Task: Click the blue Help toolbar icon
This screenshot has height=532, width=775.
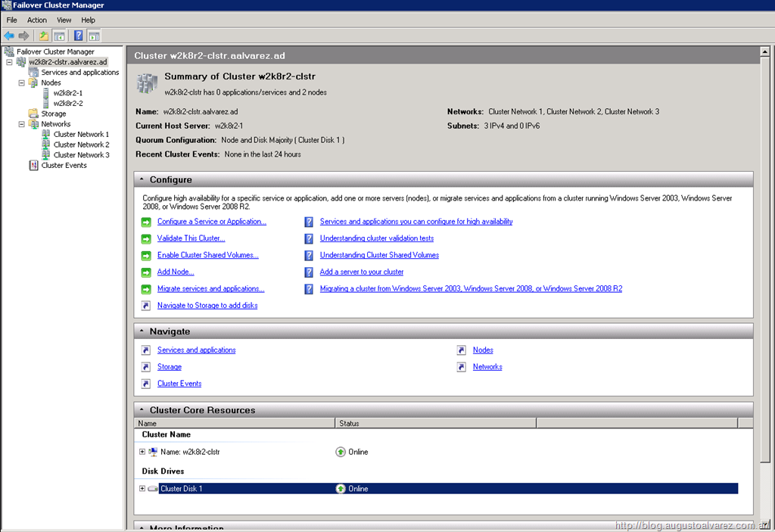Action: click(78, 36)
